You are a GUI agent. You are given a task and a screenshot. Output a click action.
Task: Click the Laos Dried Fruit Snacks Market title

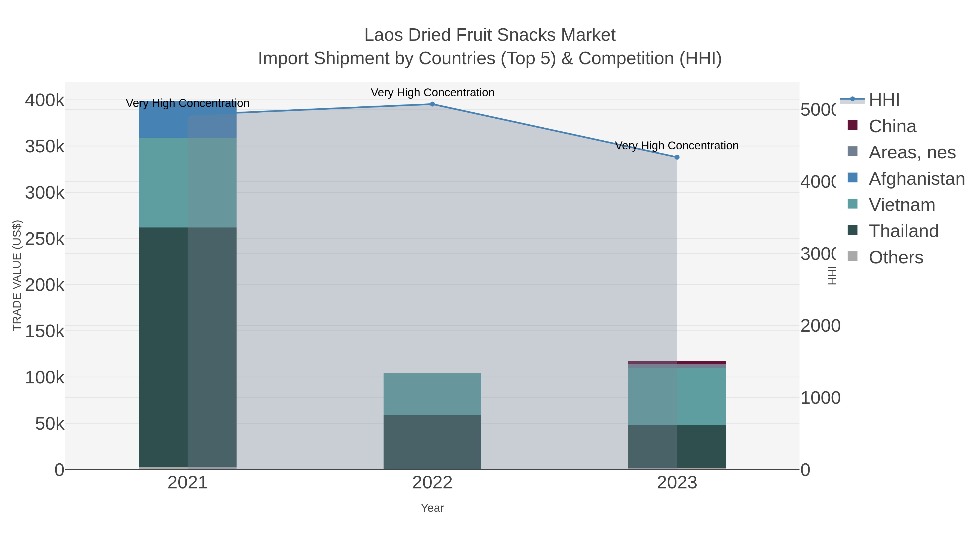490,35
